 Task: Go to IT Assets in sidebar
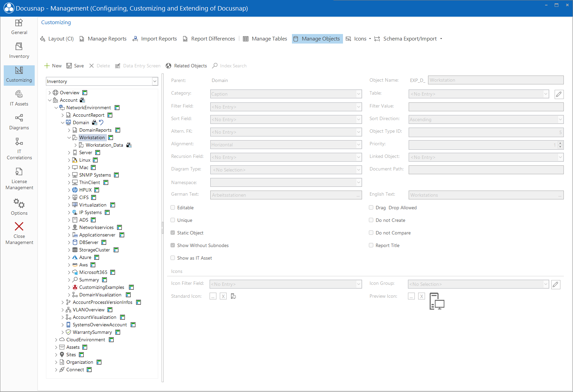click(19, 98)
